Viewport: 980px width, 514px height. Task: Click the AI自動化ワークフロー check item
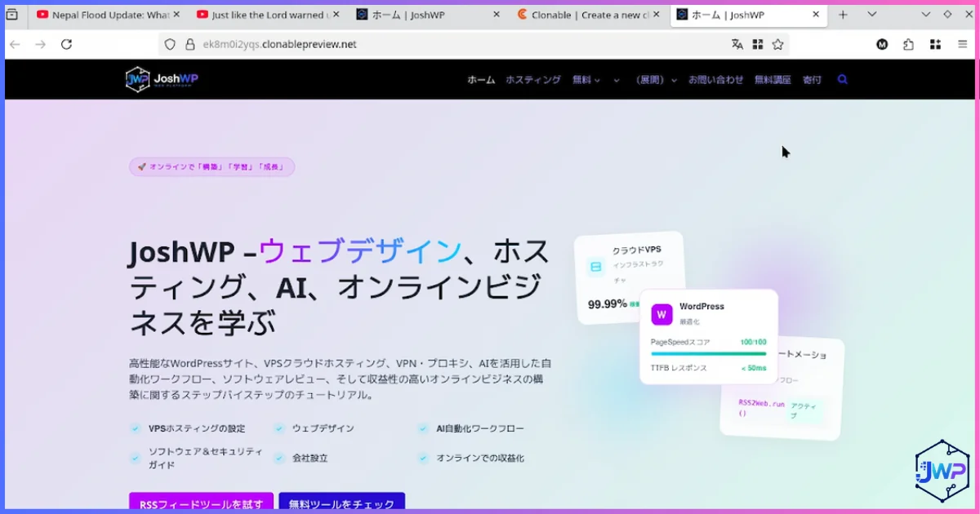pyautogui.click(x=470, y=428)
